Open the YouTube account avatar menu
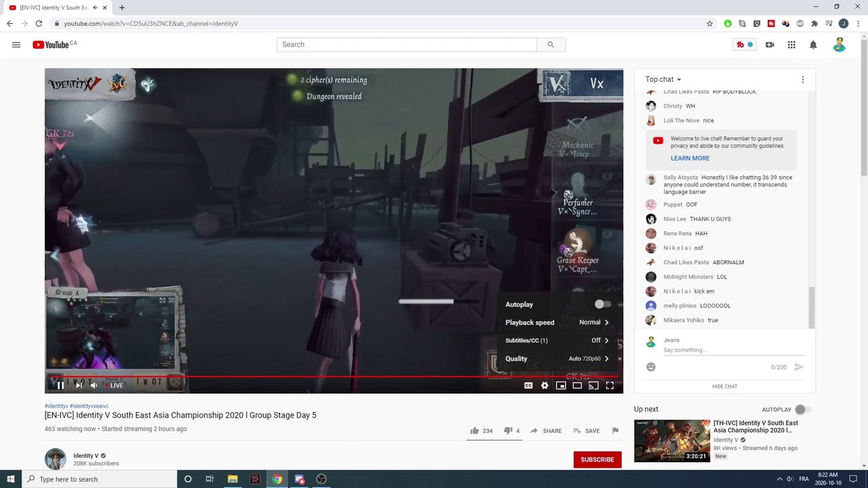The width and height of the screenshot is (868, 488). point(840,45)
